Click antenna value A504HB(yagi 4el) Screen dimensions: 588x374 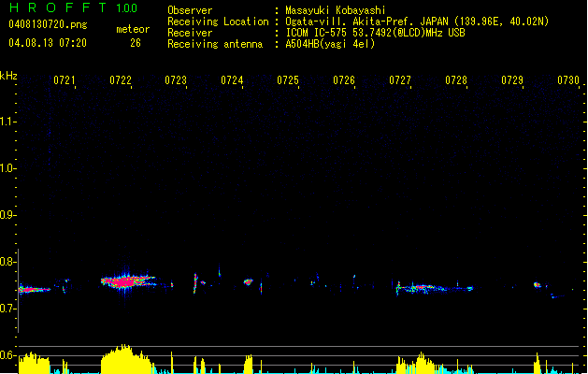[x=330, y=44]
